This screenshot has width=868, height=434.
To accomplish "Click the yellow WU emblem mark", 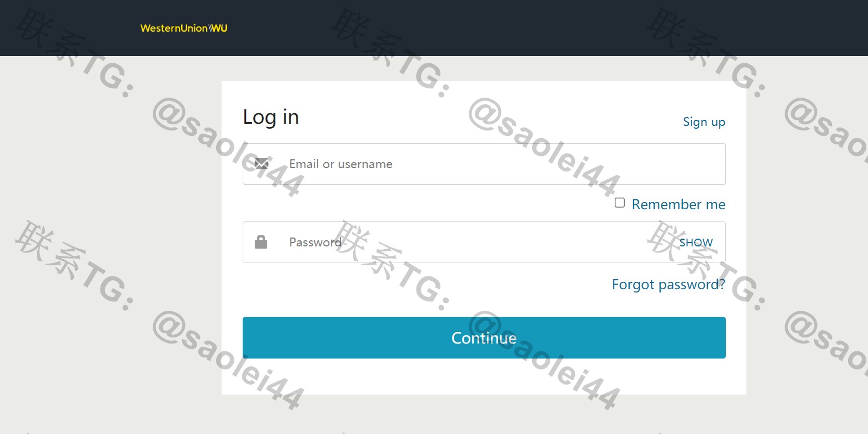I will 218,28.
